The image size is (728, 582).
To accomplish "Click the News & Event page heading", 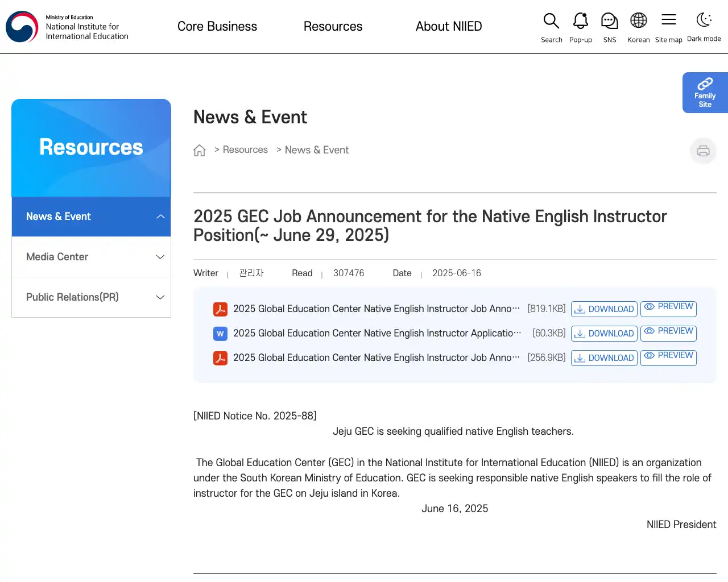I will pyautogui.click(x=250, y=117).
